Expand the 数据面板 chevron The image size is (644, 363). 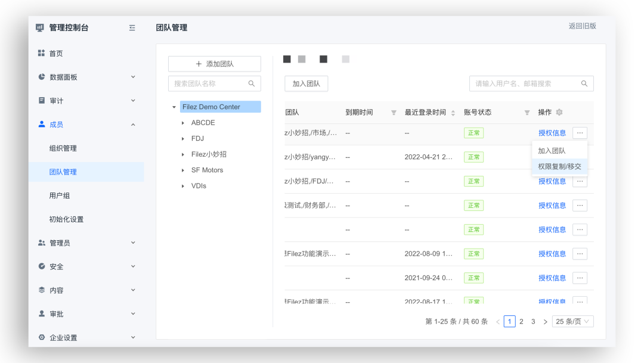[133, 77]
